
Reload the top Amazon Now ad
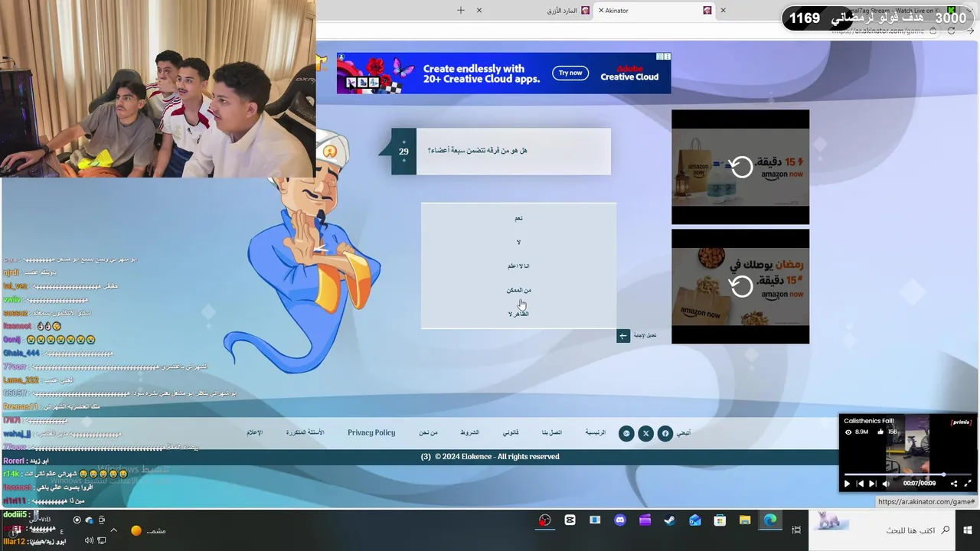(740, 167)
